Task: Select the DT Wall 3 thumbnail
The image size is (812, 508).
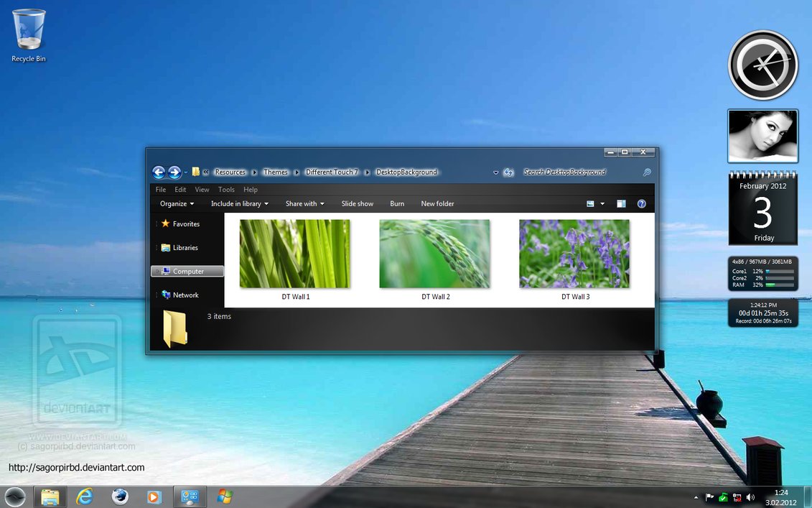Action: [574, 254]
